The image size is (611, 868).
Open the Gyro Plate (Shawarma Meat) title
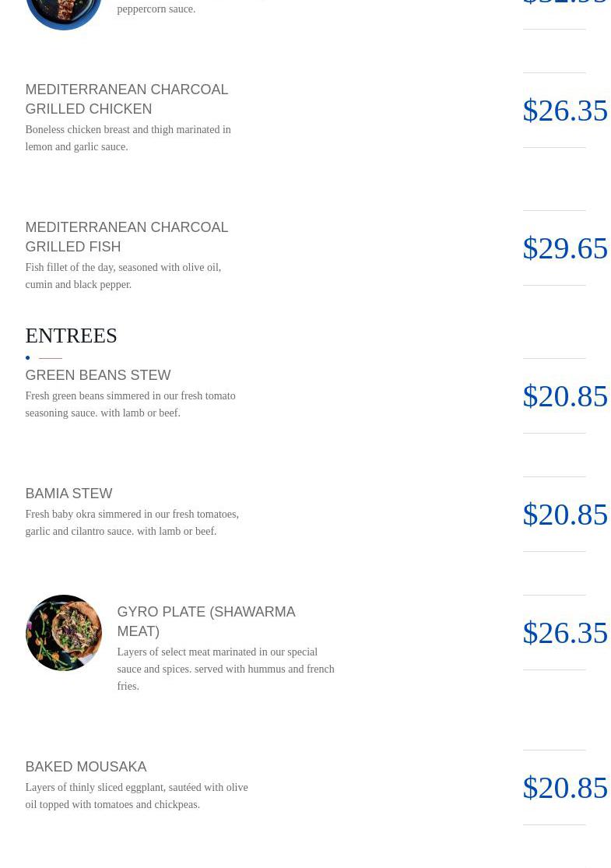205,621
